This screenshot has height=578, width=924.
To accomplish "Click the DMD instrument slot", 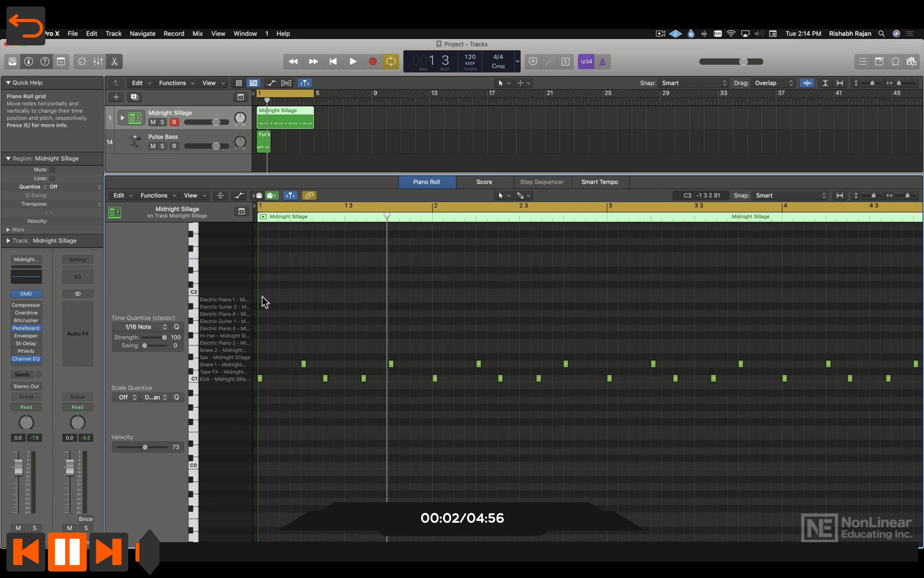I will 26,294.
